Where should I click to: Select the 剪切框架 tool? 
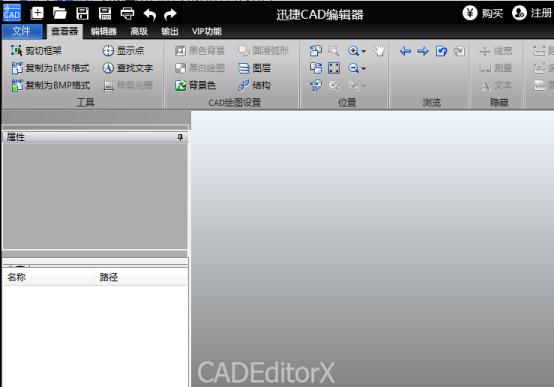coord(36,51)
